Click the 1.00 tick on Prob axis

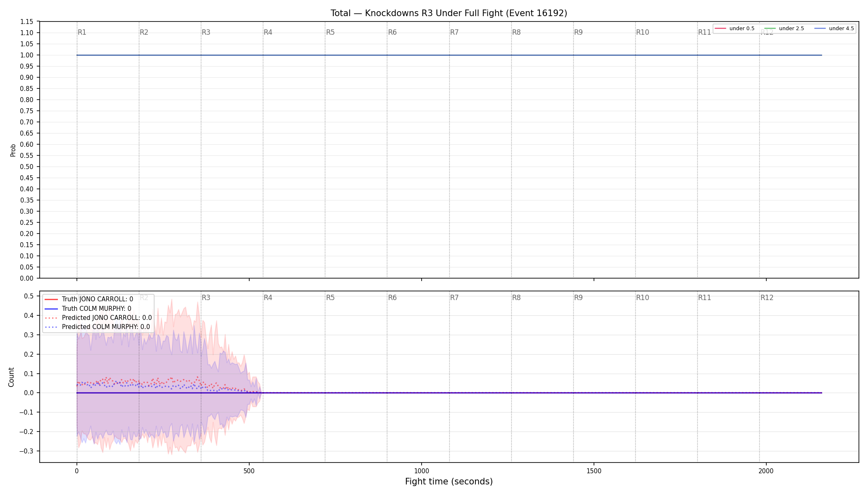[27, 55]
